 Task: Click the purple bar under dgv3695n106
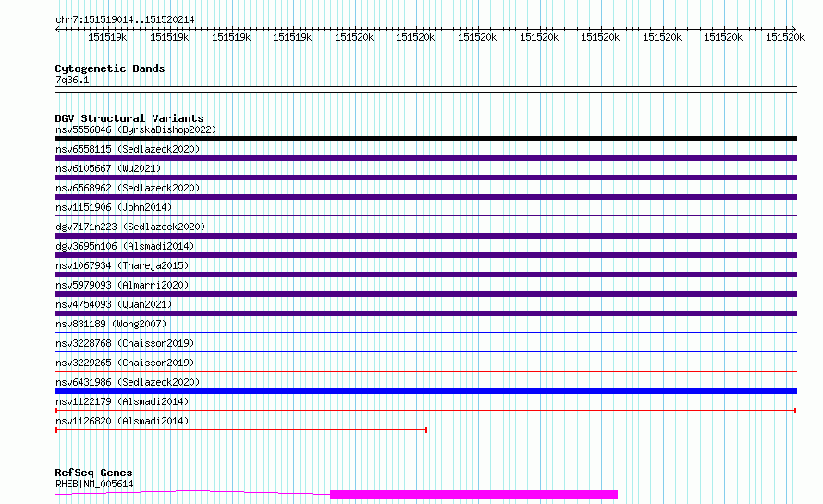click(x=425, y=255)
